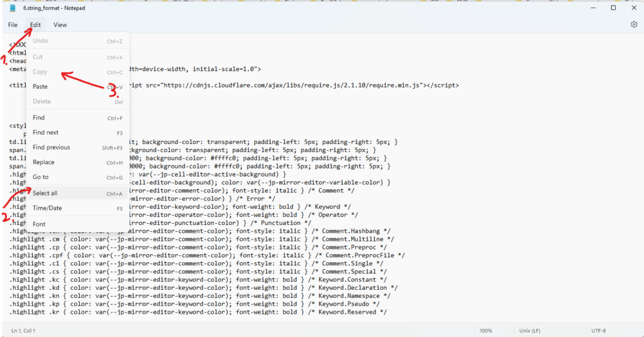Choose Go to in the Edit menu
Image resolution: width=644 pixels, height=337 pixels.
77,177
